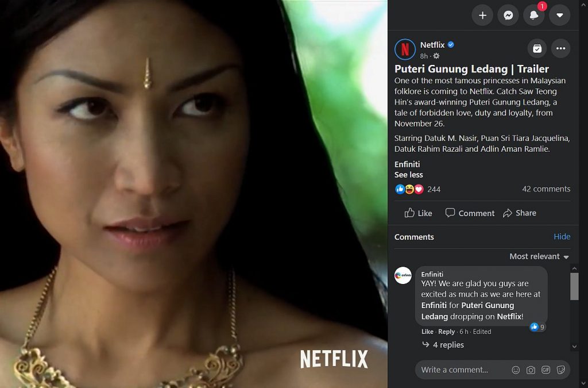This screenshot has height=388, width=588.
Task: Open the 42 comments link
Action: tap(546, 189)
